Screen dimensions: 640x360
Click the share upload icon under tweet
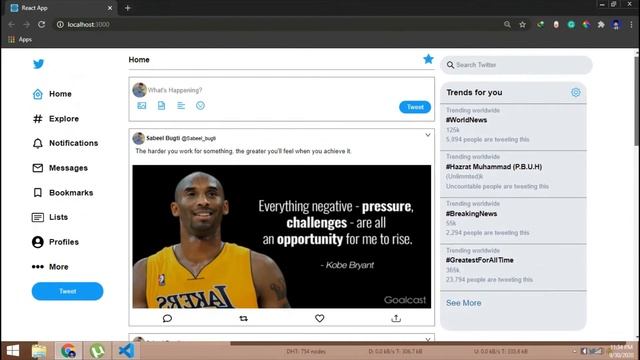[x=396, y=318]
